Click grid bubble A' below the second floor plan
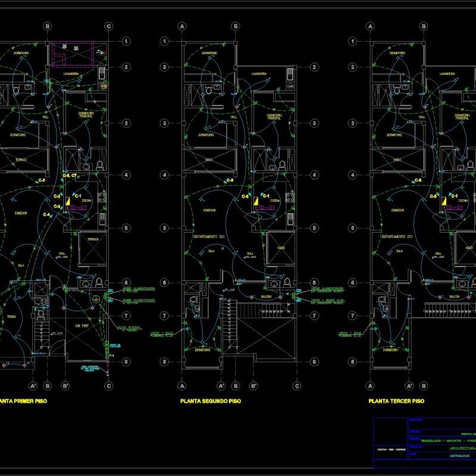 221,386
